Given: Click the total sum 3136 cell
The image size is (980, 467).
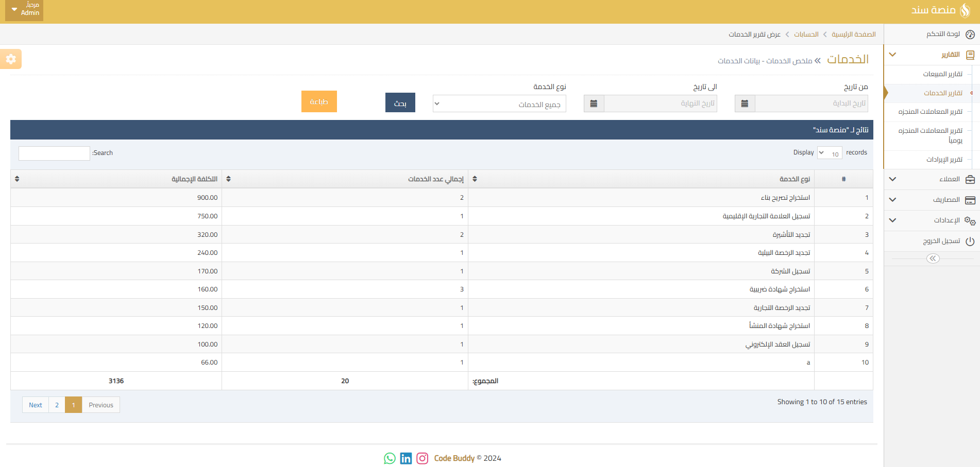Looking at the screenshot, I should click(x=116, y=381).
